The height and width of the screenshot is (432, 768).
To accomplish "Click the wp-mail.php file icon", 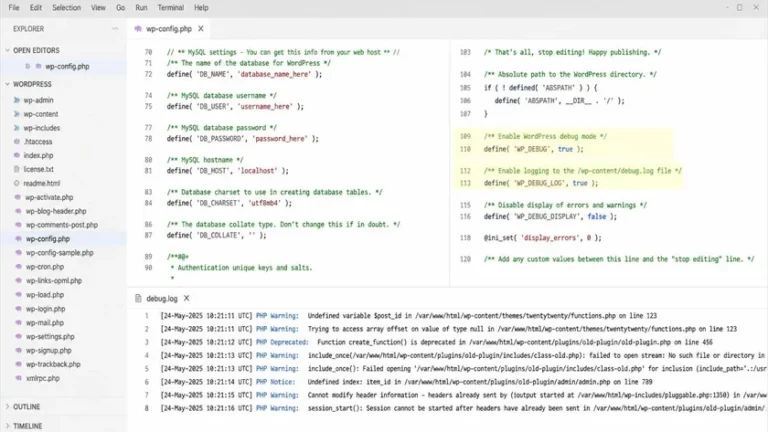I will (18, 323).
